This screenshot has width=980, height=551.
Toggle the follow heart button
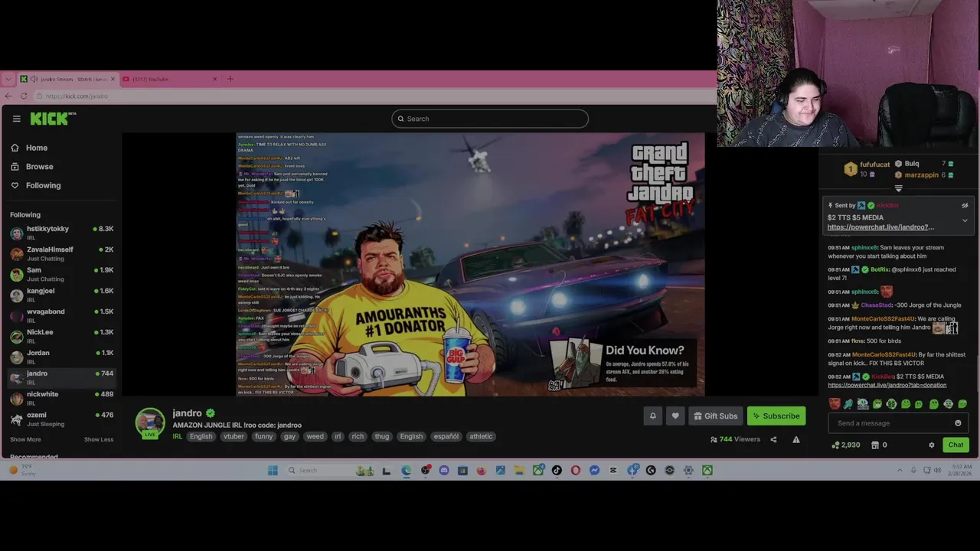(675, 416)
